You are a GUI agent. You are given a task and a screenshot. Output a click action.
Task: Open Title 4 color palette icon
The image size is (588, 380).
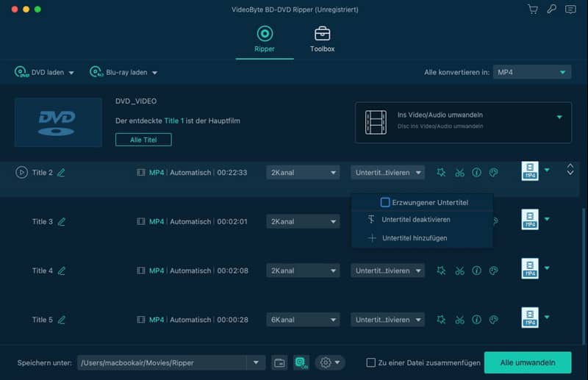(x=494, y=270)
